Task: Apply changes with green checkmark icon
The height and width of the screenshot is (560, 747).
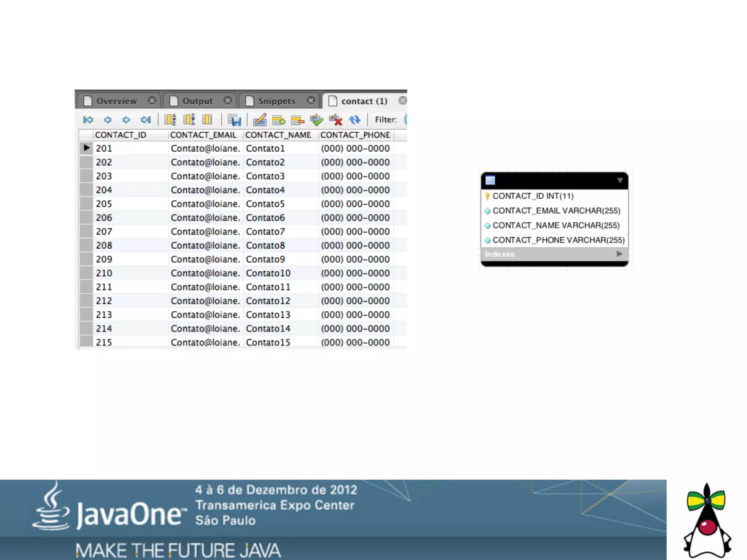Action: (317, 120)
